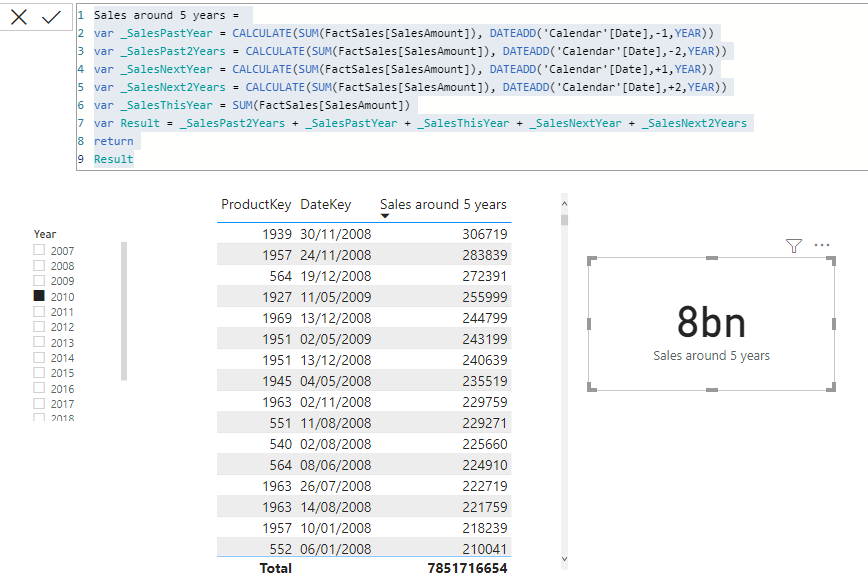
Task: Commit the DAX formula with the checkmark icon
Action: click(51, 17)
